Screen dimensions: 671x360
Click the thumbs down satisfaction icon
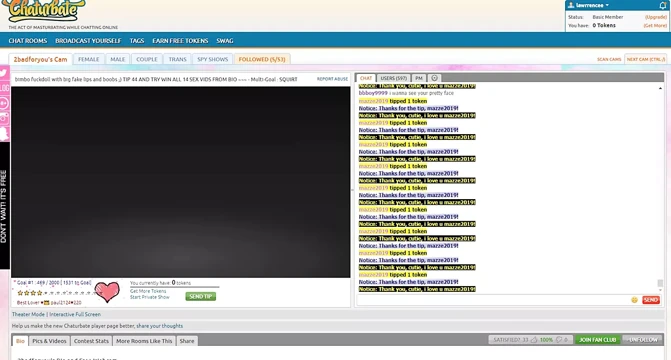[558, 340]
